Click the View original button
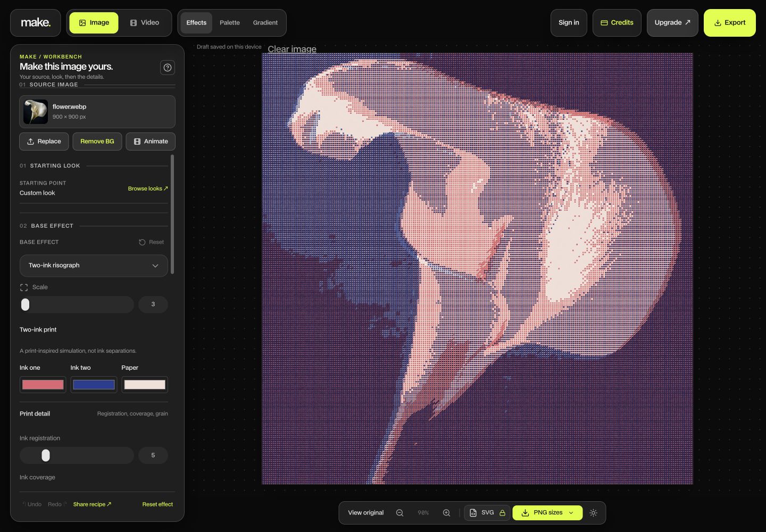 coord(365,513)
